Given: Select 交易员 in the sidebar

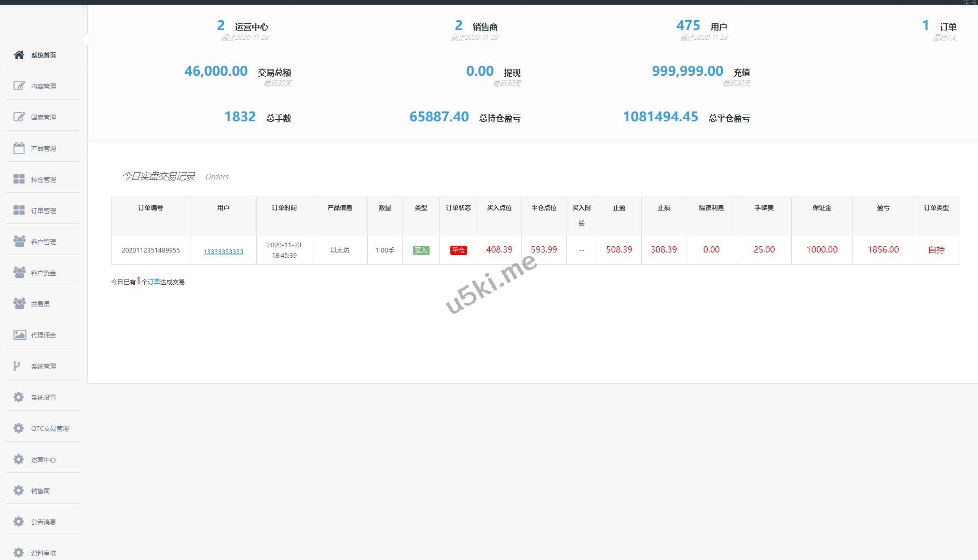Looking at the screenshot, I should pos(40,304).
